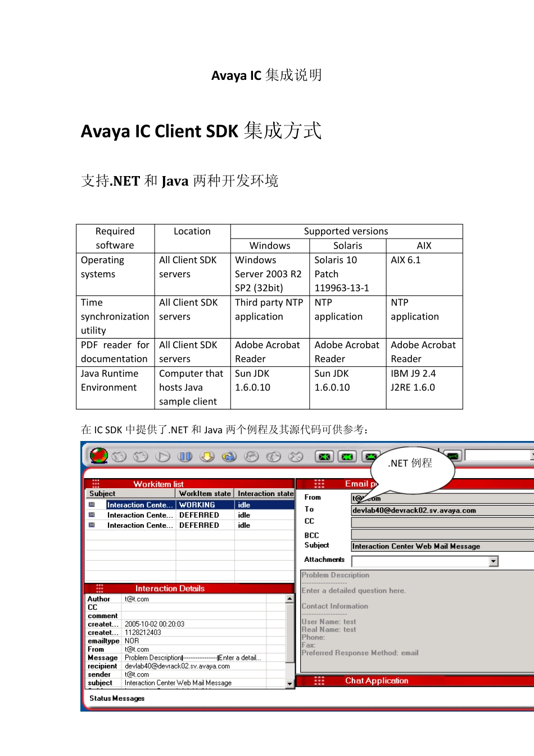Open the Attachments dropdown arrow
Image resolution: width=534 pixels, height=756 pixels.
tap(494, 561)
